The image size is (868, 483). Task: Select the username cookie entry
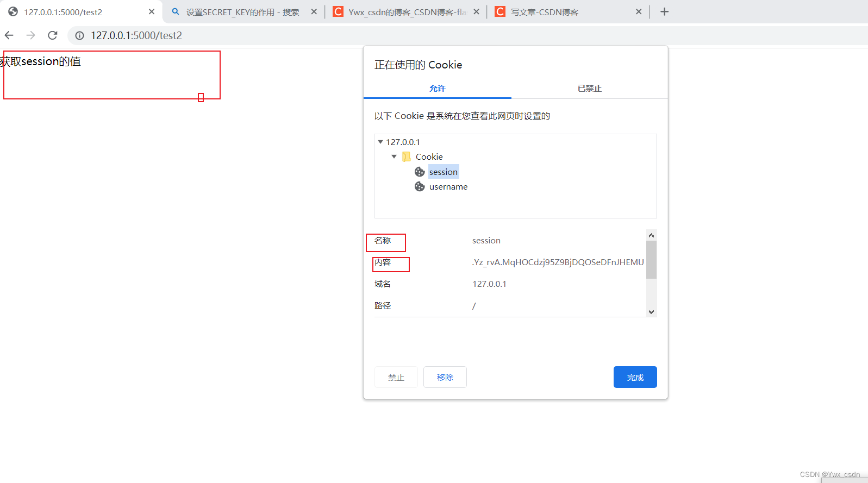tap(448, 186)
